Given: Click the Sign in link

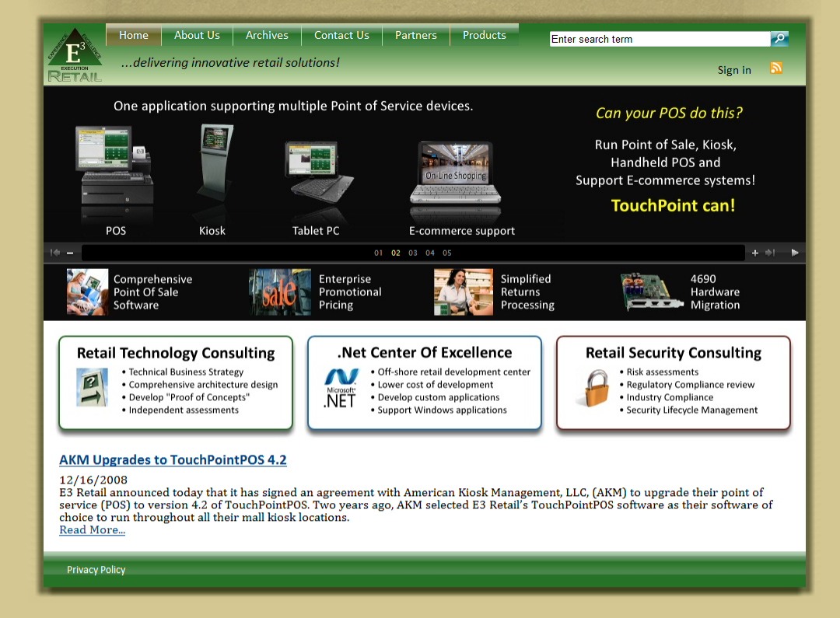Looking at the screenshot, I should [x=734, y=70].
